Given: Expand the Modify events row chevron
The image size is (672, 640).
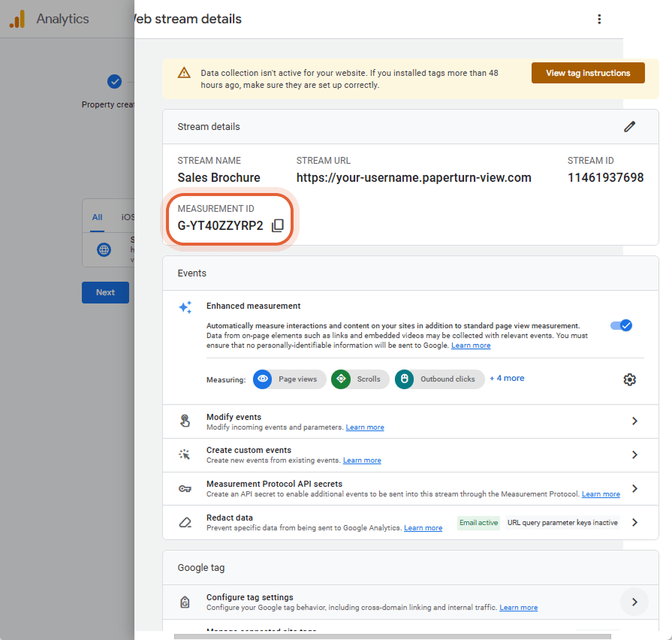Looking at the screenshot, I should (634, 421).
